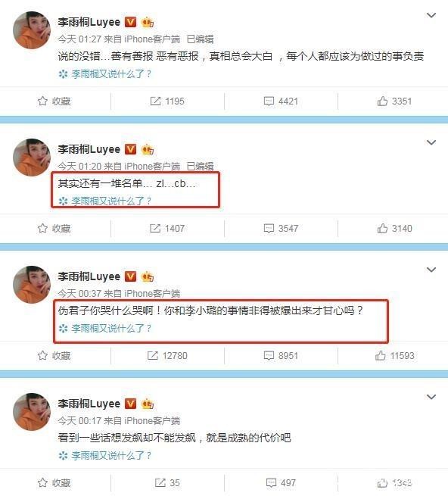
Task: Open 李雨桐Luyee profile name on first post
Action: tap(89, 22)
